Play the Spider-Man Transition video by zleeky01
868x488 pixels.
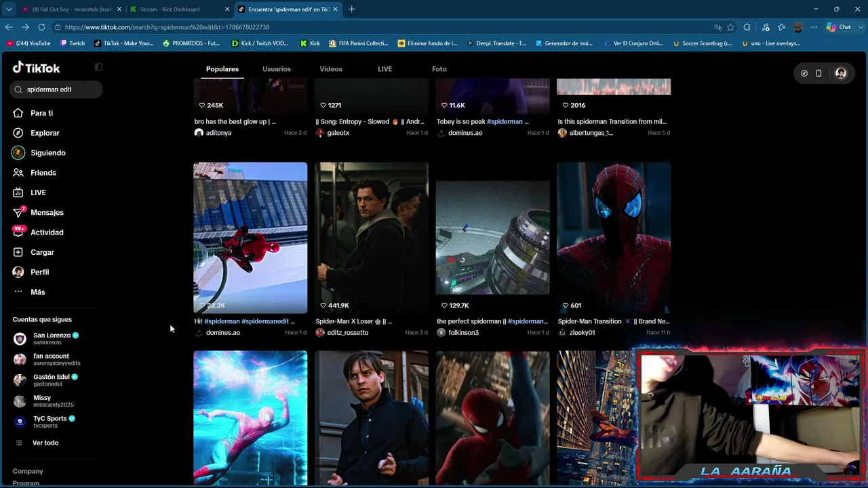(614, 238)
